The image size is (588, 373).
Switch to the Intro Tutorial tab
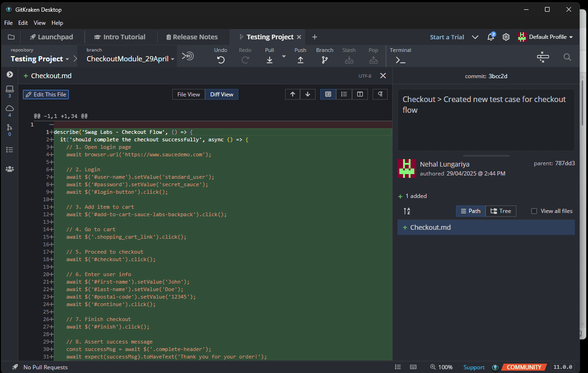(120, 37)
